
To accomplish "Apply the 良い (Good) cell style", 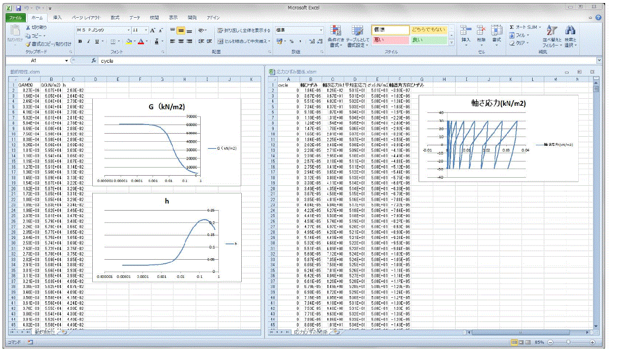I will tap(428, 39).
